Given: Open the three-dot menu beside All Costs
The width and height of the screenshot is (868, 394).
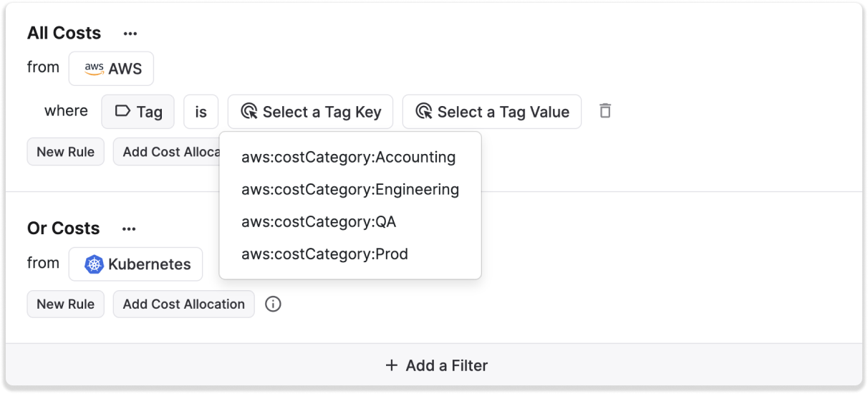Looking at the screenshot, I should [130, 34].
